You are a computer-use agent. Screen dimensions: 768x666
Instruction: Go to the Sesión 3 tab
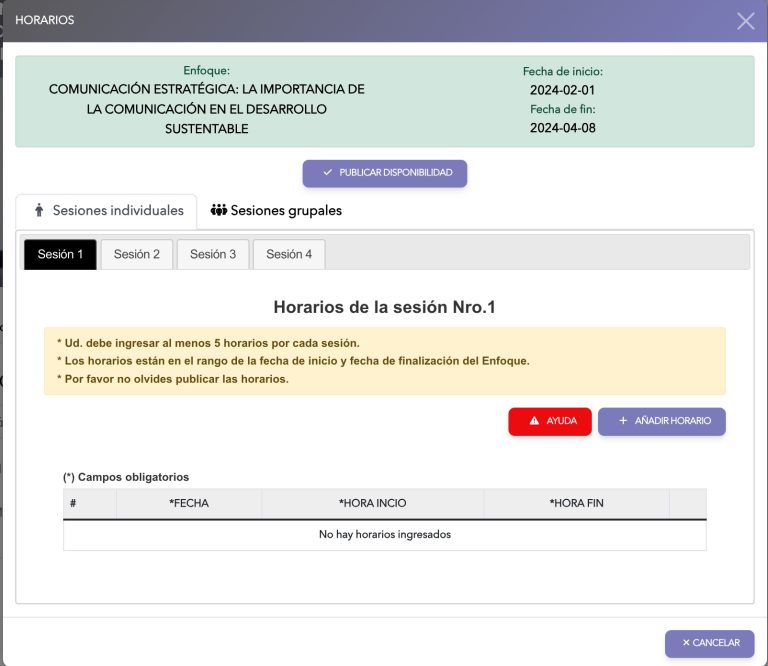tap(213, 254)
